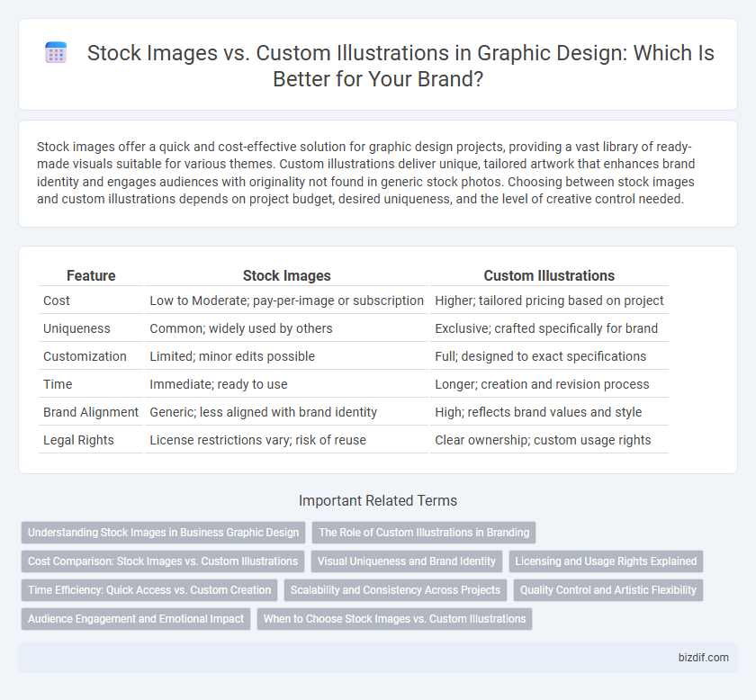Viewport: 756px width, 700px height.
Task: Click 'Limited; minor edits possible' cell
Action: point(287,356)
